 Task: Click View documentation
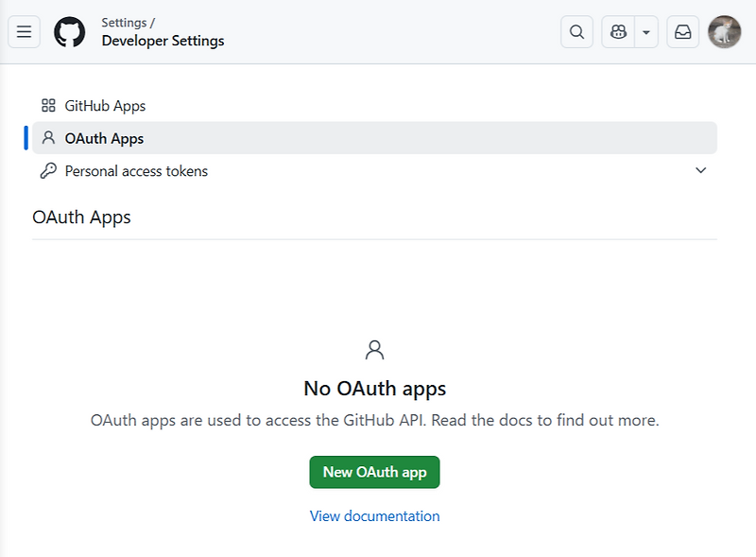pyautogui.click(x=374, y=515)
